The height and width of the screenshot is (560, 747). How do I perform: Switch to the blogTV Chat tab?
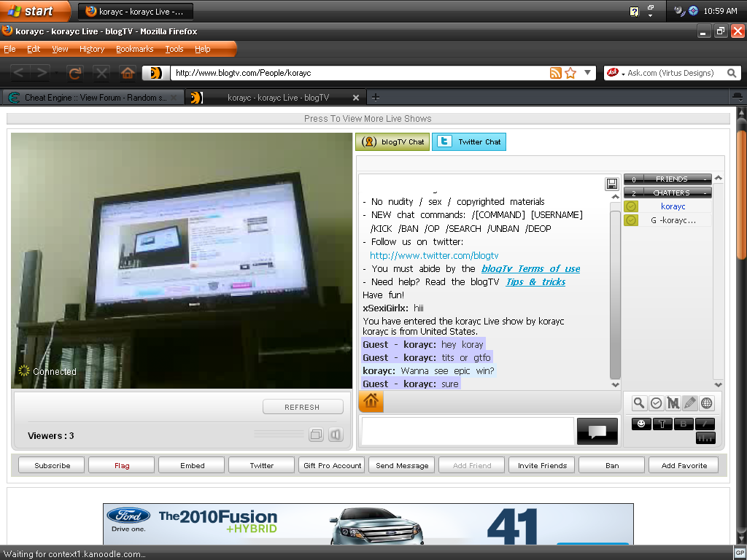click(392, 142)
